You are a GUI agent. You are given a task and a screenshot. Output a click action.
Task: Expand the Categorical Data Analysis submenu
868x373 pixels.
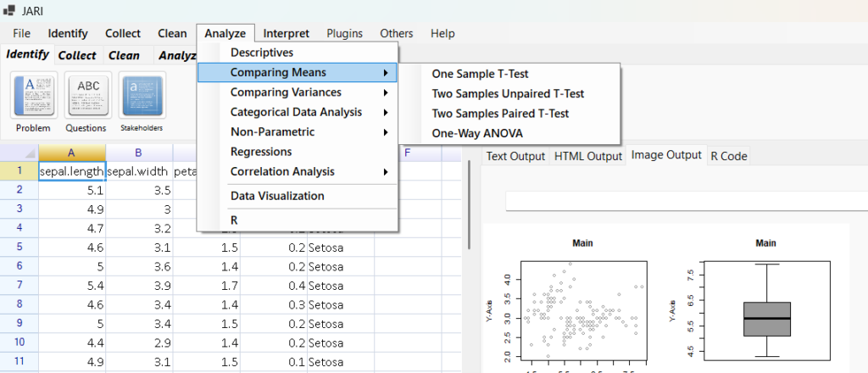tap(297, 112)
